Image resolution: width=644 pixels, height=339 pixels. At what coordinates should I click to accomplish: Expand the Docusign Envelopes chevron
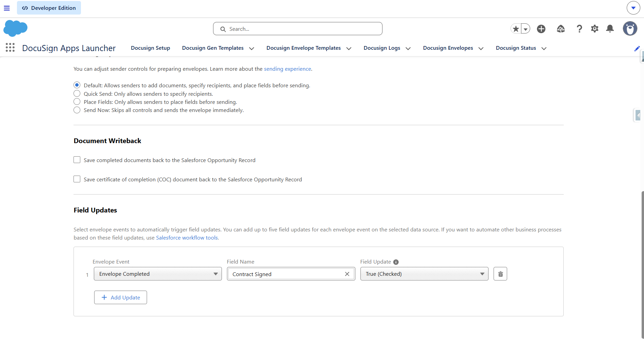point(481,48)
